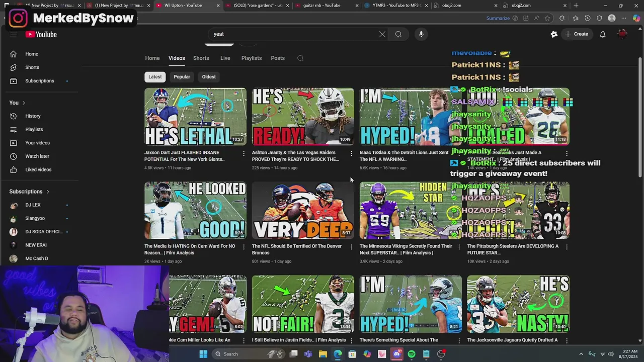Click Summarize in the address bar
This screenshot has width=644, height=362.
pyautogui.click(x=498, y=19)
